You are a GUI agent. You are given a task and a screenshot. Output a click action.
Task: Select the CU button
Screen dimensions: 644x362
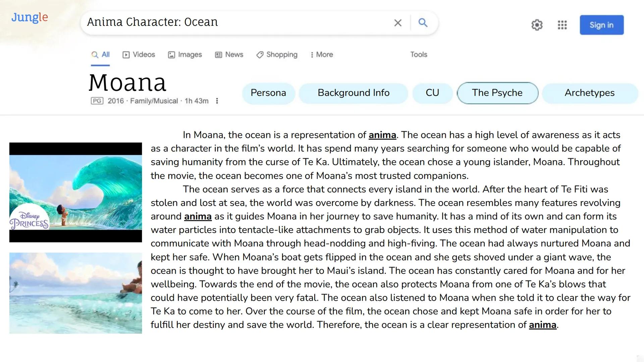pyautogui.click(x=432, y=93)
